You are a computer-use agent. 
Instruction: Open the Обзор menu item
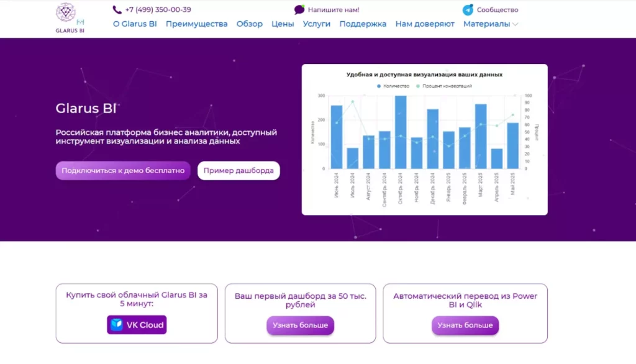(250, 24)
